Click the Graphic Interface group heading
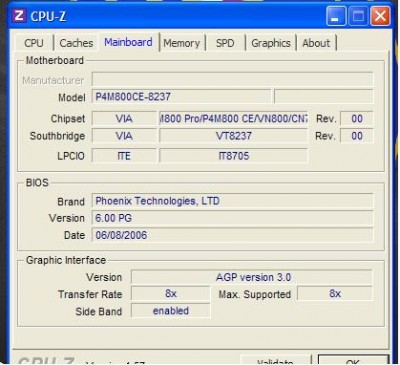This screenshot has height=365, width=400. 66,260
